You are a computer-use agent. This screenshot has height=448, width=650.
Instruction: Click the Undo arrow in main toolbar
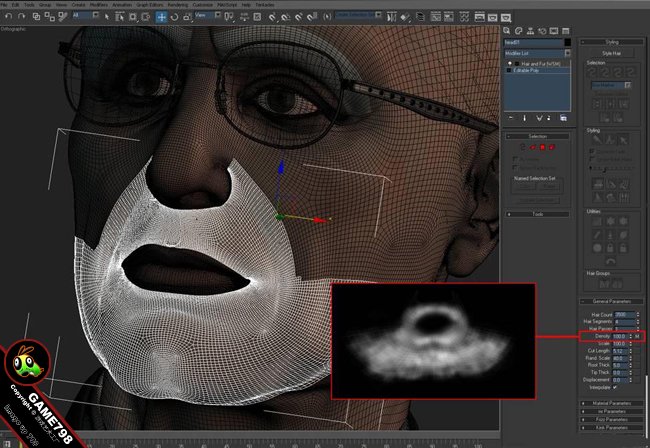9,17
